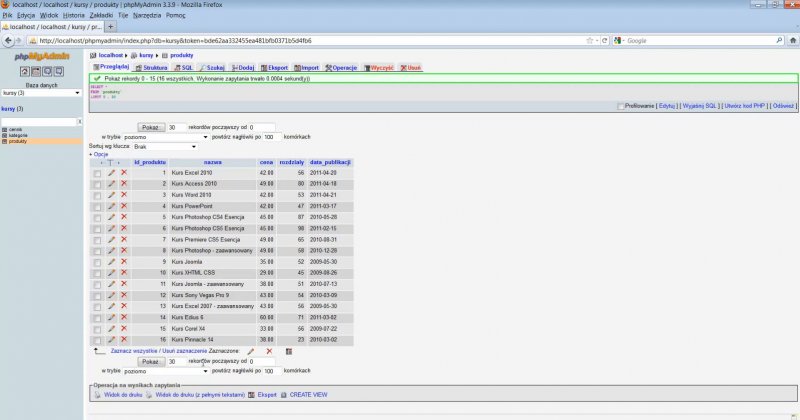Viewport: 800px width, 420px height.
Task: Open the Baza danych kursy dropdown
Action: tap(41, 93)
